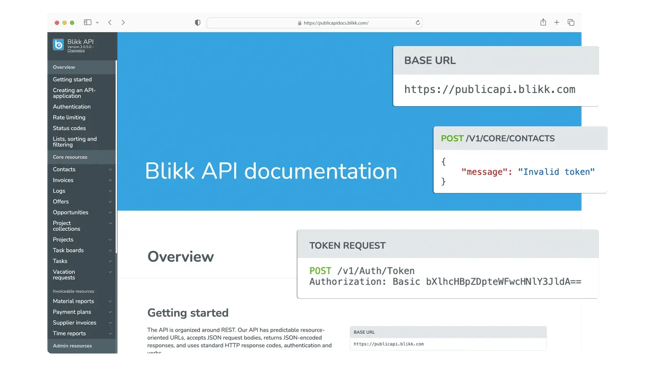Add a new tab with the plus icon
The height and width of the screenshot is (368, 650).
(x=557, y=22)
